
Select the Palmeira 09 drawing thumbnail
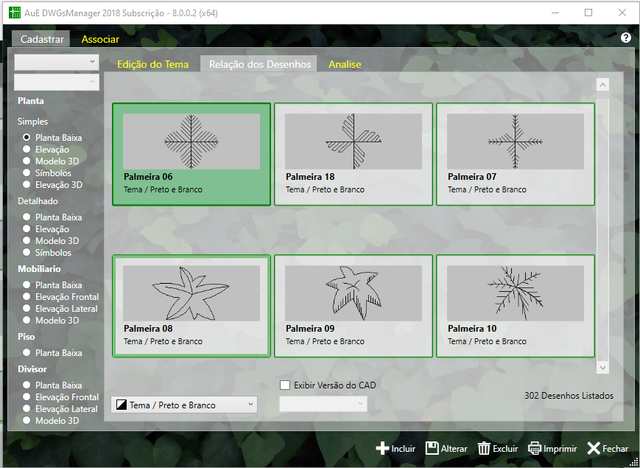coord(353,305)
